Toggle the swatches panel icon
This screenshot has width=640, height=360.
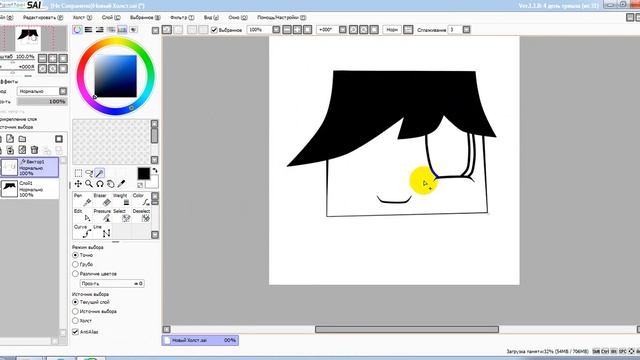click(122, 29)
